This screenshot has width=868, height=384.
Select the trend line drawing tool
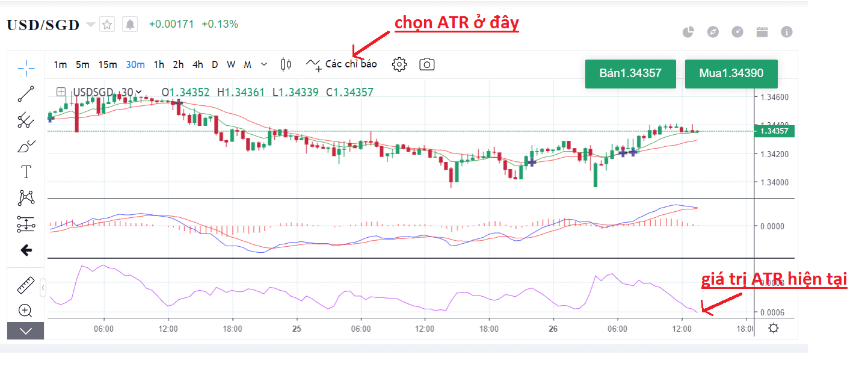(x=26, y=93)
